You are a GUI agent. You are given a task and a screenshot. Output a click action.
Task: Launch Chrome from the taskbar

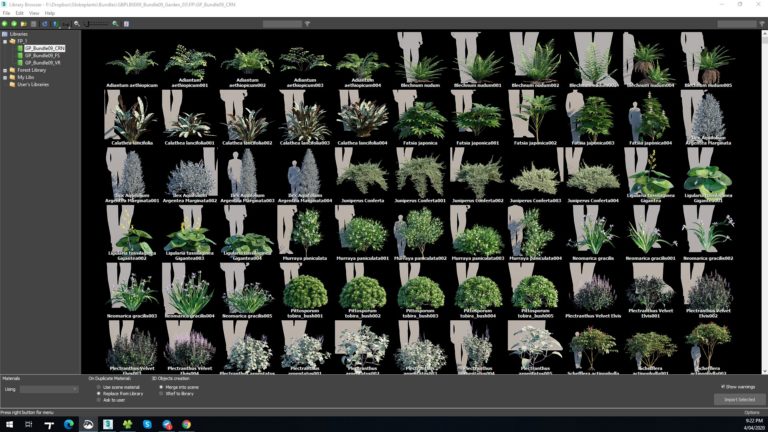pos(186,424)
